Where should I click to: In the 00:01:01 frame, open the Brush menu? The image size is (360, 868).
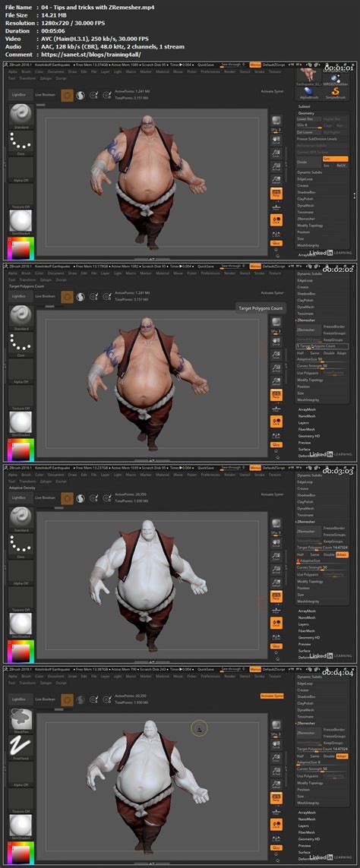point(24,71)
